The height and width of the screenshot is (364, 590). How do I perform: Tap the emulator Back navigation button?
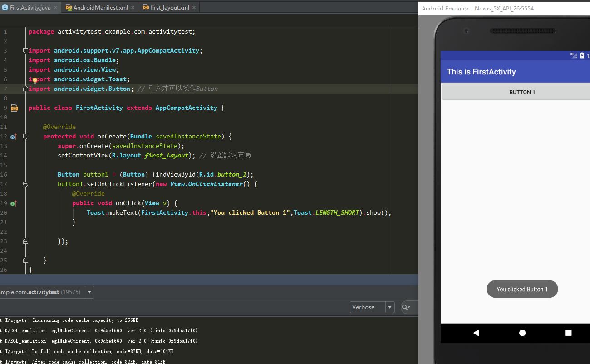476,333
